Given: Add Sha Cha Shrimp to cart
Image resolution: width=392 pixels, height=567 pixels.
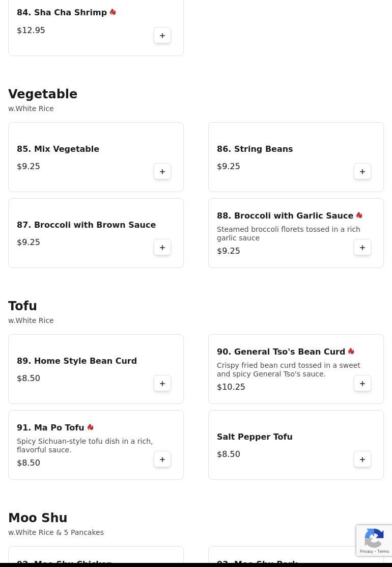Looking at the screenshot, I should click(162, 36).
